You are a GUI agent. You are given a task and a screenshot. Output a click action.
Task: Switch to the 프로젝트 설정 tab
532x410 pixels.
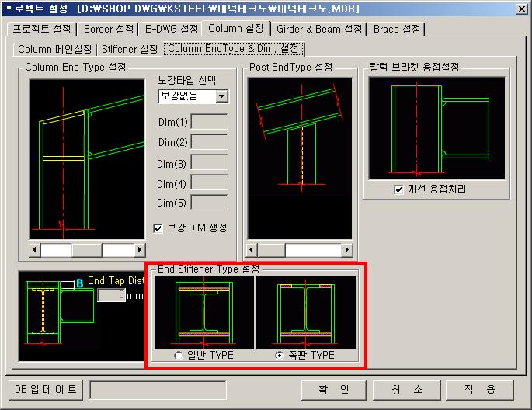(42, 30)
